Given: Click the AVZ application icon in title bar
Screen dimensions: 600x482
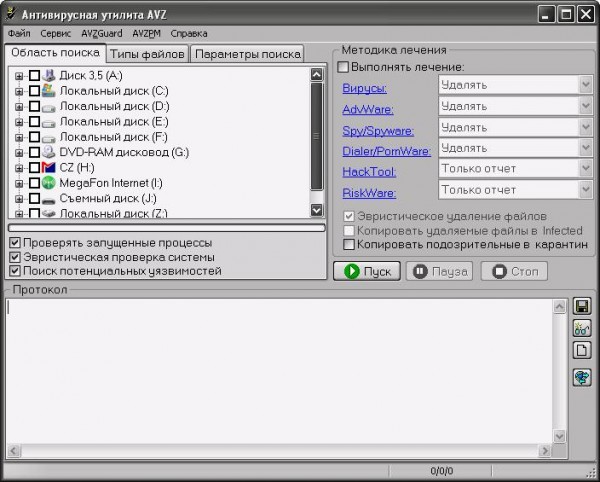Looking at the screenshot, I should [12, 14].
